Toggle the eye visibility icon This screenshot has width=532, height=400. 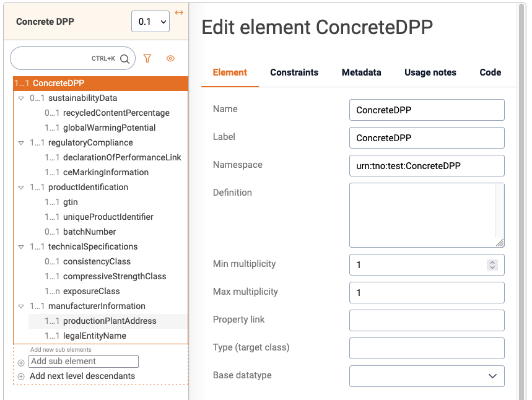click(170, 58)
